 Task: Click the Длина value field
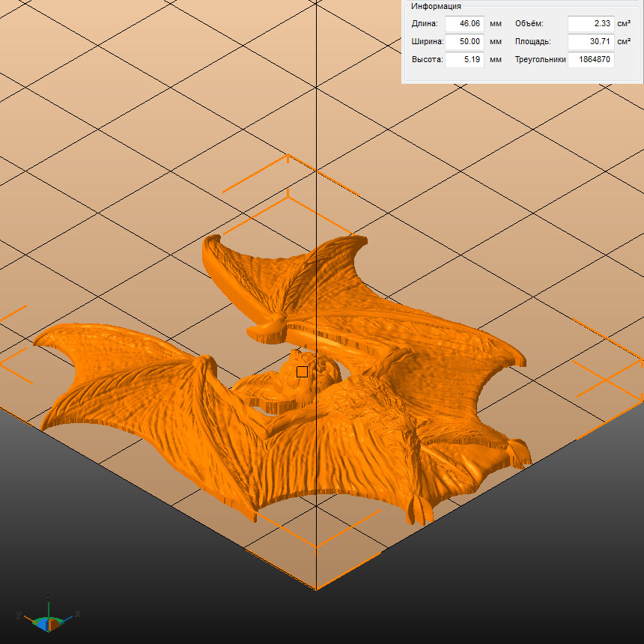[x=464, y=24]
